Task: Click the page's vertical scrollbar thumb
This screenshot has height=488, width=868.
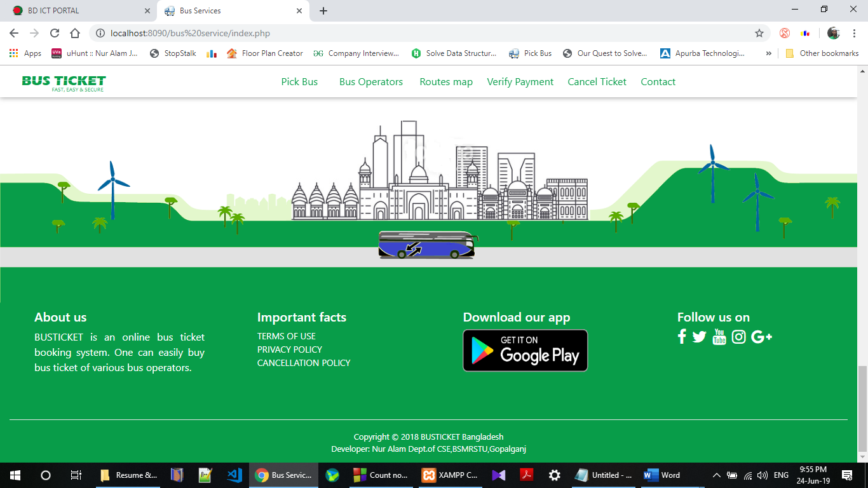Action: point(862,408)
